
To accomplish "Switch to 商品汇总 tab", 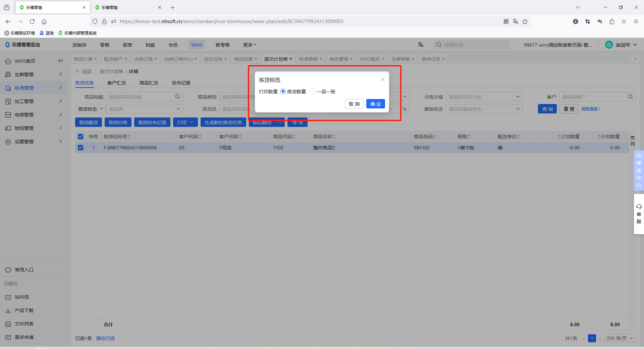I will [149, 83].
